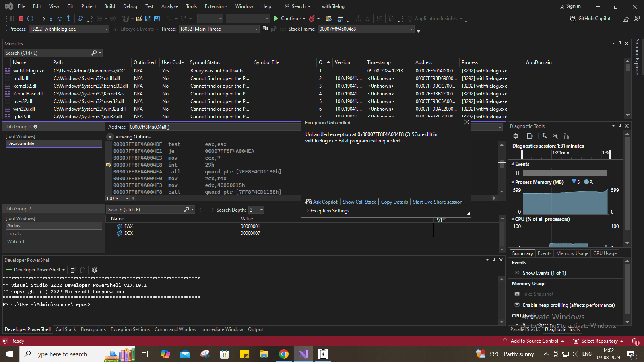Click the copy icon in the PowerShell toolbar
Image resolution: width=644 pixels, height=362 pixels.
point(74,270)
